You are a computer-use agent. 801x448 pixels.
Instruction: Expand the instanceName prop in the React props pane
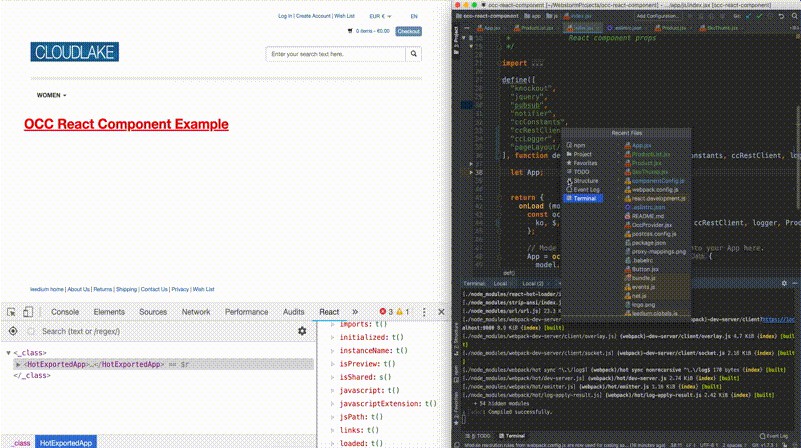click(333, 350)
